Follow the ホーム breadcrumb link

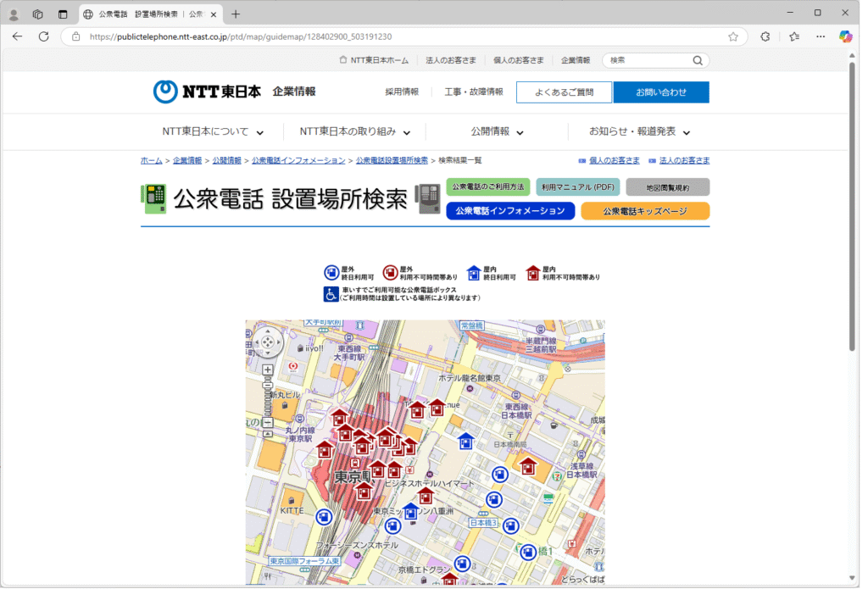[151, 160]
